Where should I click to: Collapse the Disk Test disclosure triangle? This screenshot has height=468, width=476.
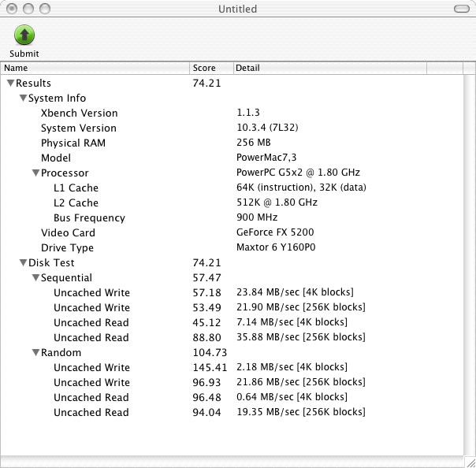[23, 262]
